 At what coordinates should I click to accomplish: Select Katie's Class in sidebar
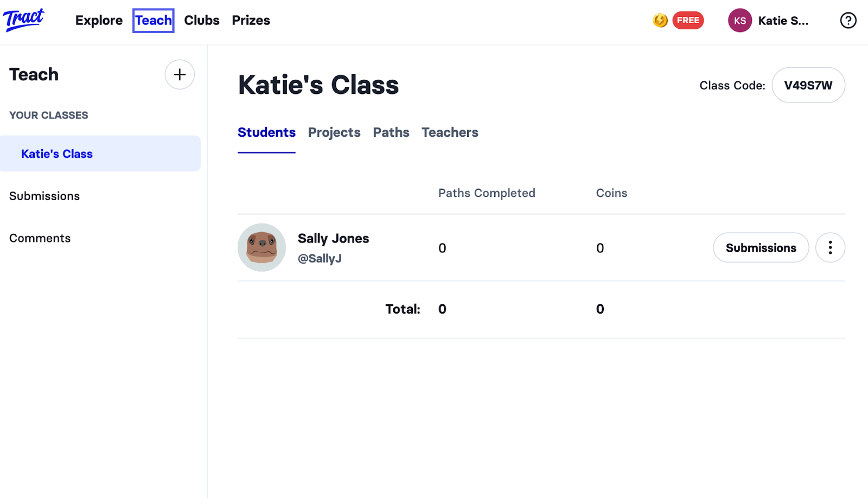tap(100, 154)
